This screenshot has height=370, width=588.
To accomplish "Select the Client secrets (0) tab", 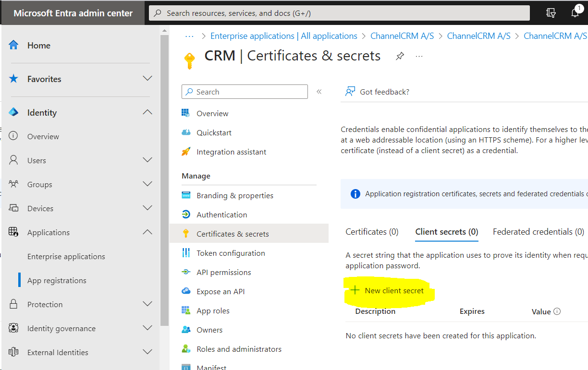I will (447, 232).
